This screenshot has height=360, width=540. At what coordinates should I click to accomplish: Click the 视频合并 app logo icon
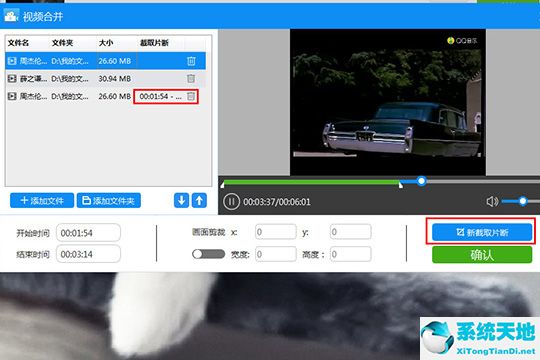pyautogui.click(x=11, y=16)
